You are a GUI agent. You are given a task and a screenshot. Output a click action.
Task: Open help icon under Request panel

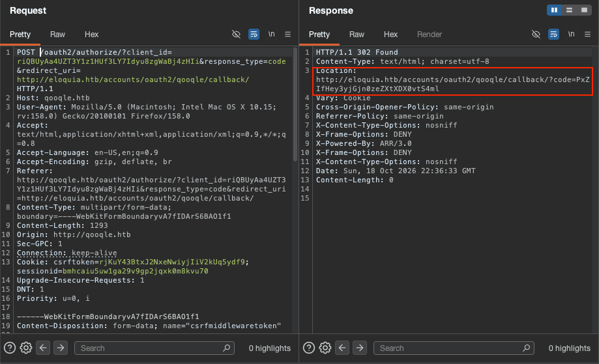[10, 348]
